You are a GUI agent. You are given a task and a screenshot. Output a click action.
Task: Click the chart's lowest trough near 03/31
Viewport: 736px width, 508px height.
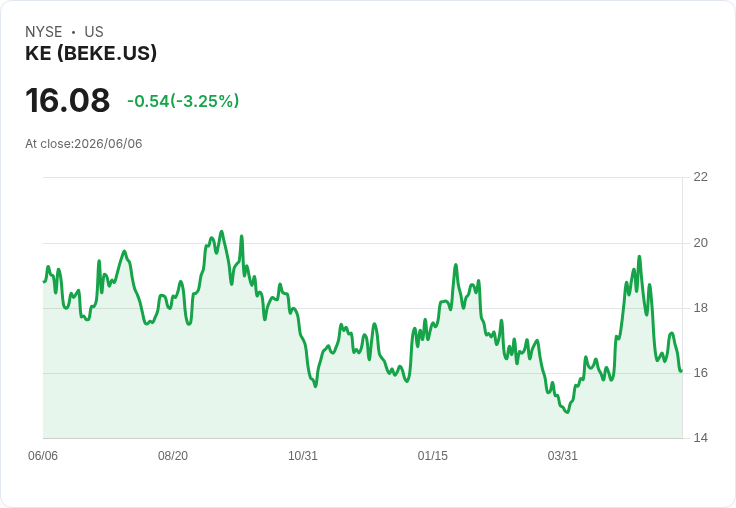tap(567, 412)
